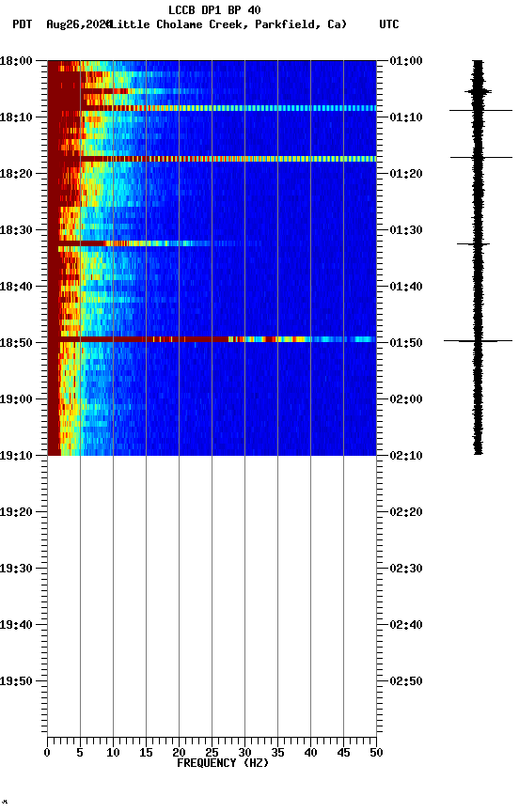Click the '02:30' UTC time label
Screen dimensions: 519x812
[406, 569]
